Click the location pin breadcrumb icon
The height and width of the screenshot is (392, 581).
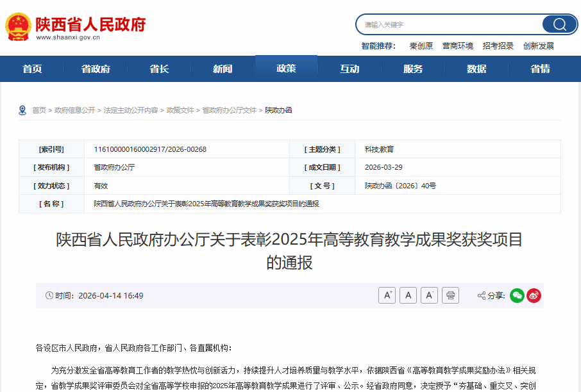[23, 110]
